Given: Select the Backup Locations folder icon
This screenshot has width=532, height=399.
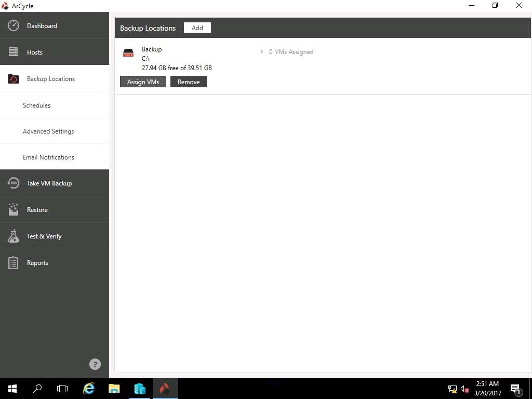Looking at the screenshot, I should [13, 79].
